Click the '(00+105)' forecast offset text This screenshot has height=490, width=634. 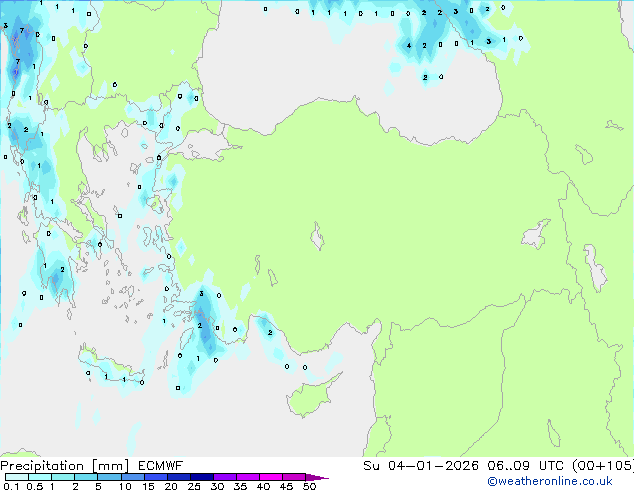603,466
